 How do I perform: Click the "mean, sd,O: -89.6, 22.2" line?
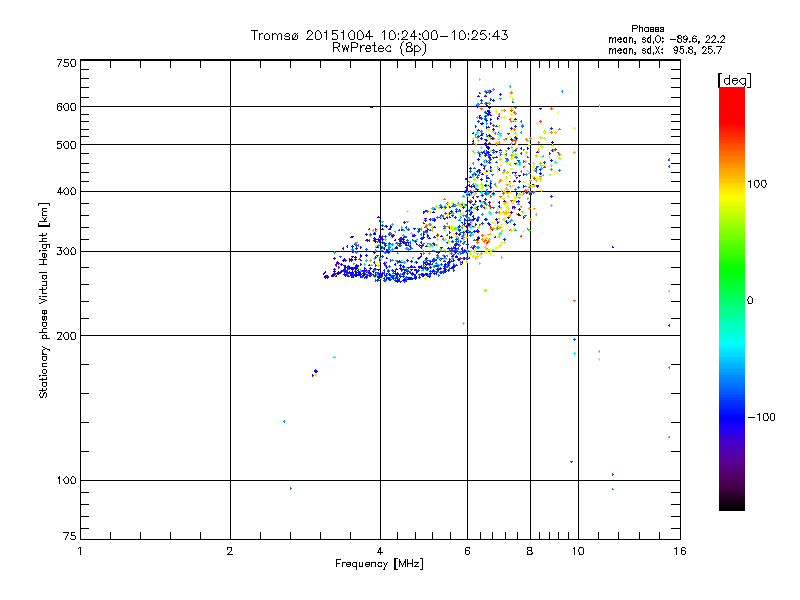point(666,39)
